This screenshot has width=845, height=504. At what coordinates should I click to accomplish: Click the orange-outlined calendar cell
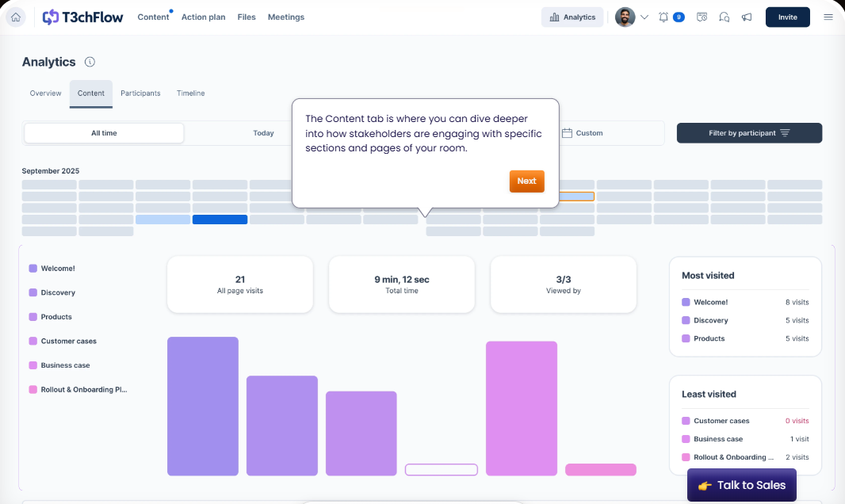(576, 197)
